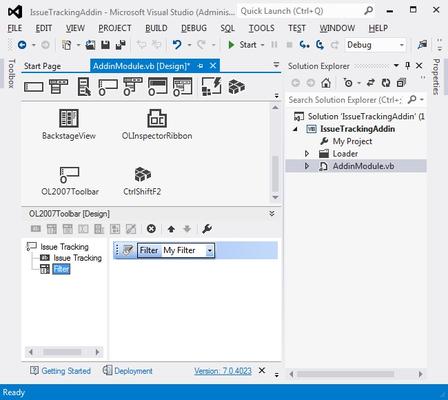The image size is (448, 400).
Task: Collapse the IssueTrackingAddin project node
Action: pos(295,129)
